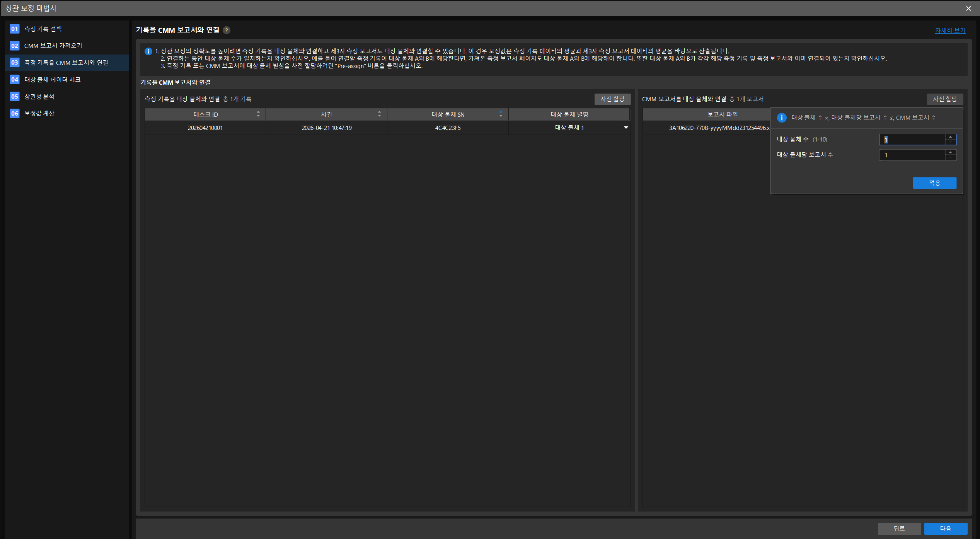Screen dimensions: 980x539
Task: Click the info icon in the pre-assign popup
Action: [781, 118]
